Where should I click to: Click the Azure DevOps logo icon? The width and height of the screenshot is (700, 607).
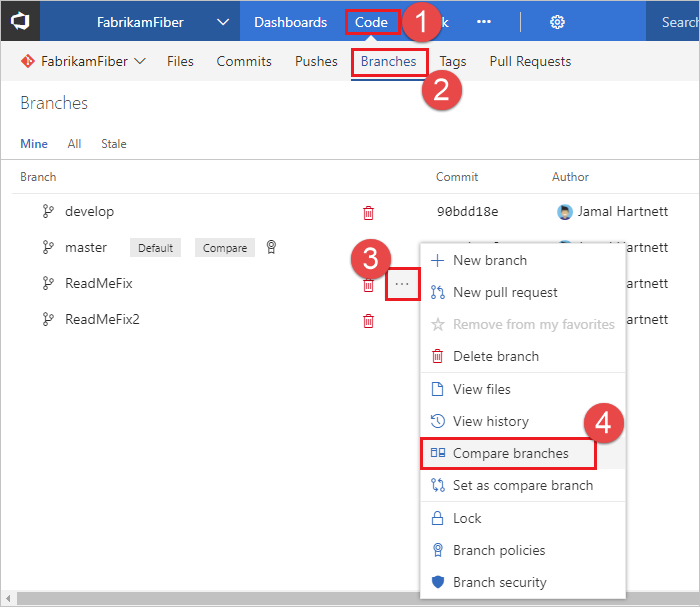click(20, 21)
